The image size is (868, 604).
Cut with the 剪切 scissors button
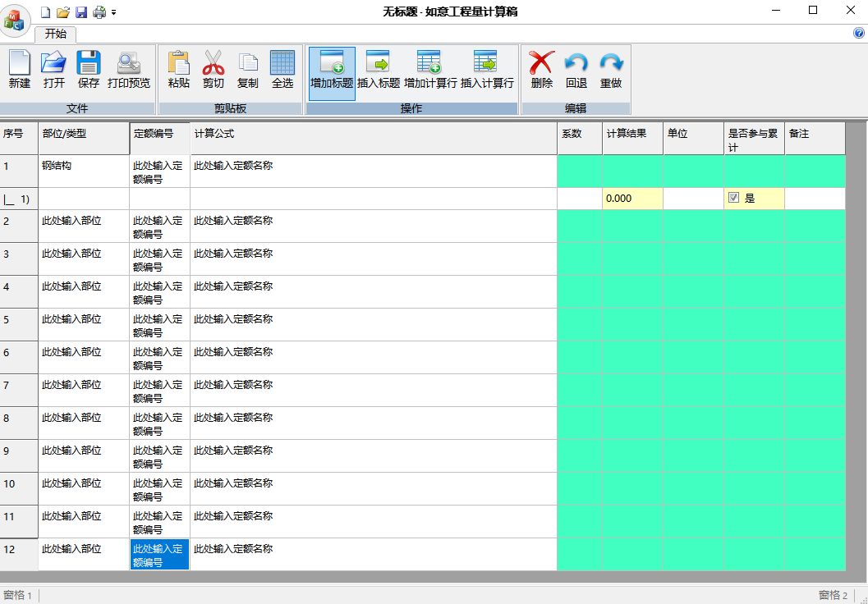(x=214, y=70)
